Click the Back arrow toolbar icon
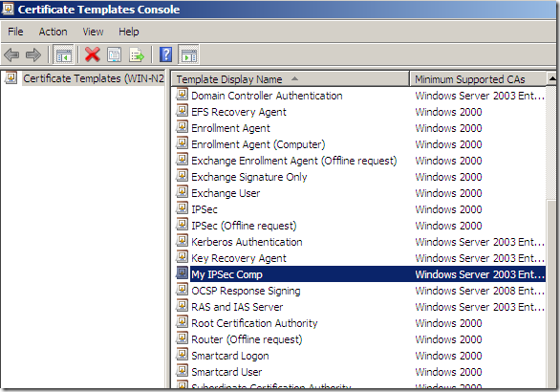Image resolution: width=560 pixels, height=392 pixels. (11, 55)
